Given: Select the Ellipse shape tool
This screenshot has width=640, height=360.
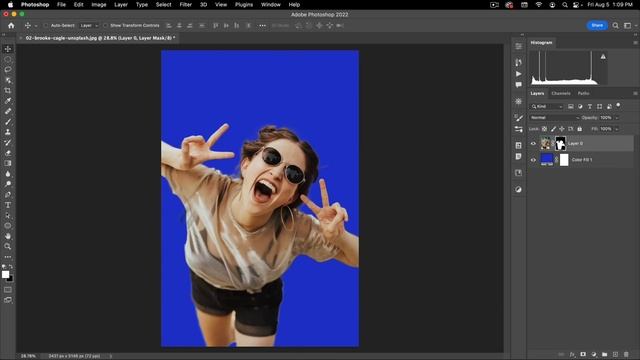Looking at the screenshot, I should [8, 226].
